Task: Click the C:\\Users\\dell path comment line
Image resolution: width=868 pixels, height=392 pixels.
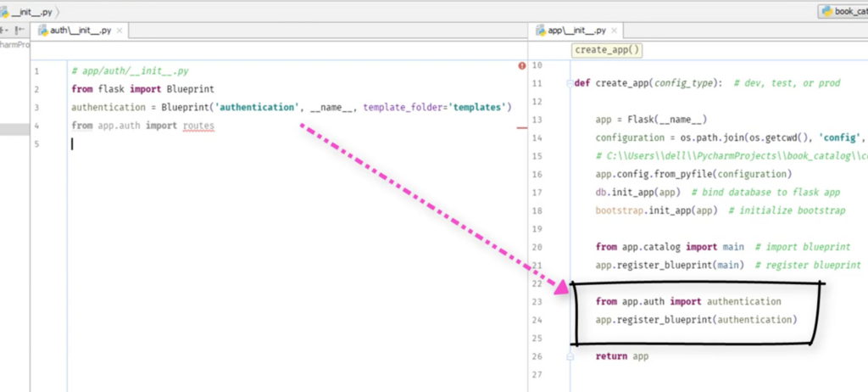Action: [732, 156]
